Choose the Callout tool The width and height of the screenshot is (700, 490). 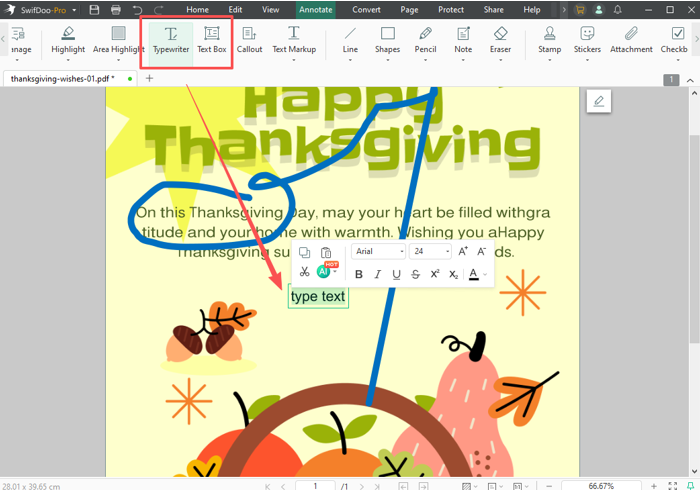pos(249,40)
